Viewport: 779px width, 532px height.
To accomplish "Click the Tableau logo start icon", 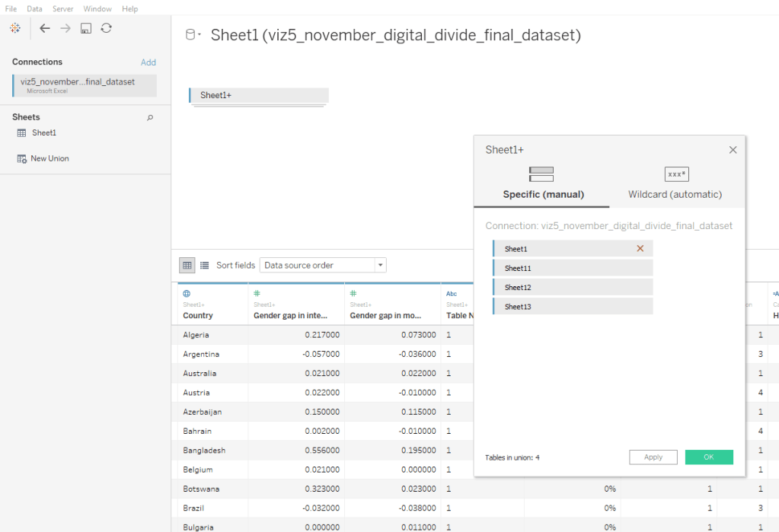I will pos(15,28).
